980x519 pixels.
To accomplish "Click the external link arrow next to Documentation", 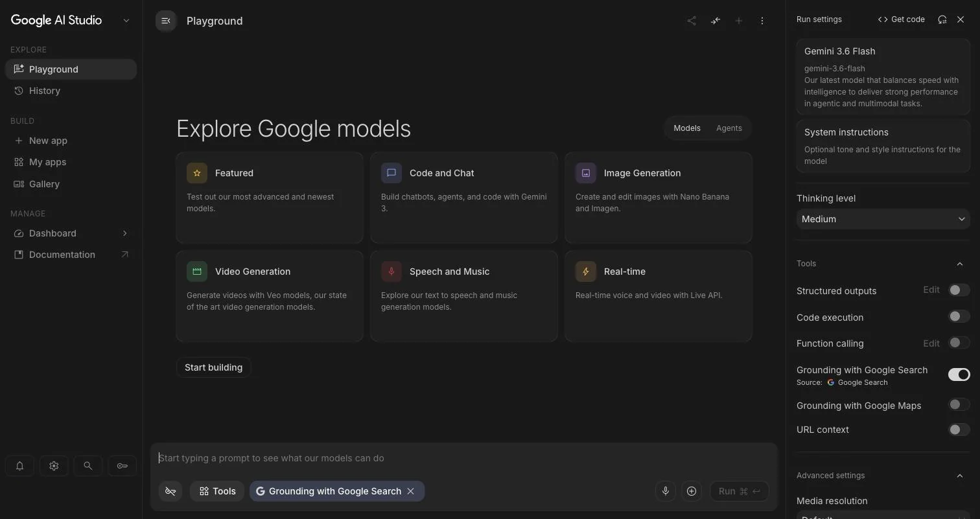I will coord(124,255).
